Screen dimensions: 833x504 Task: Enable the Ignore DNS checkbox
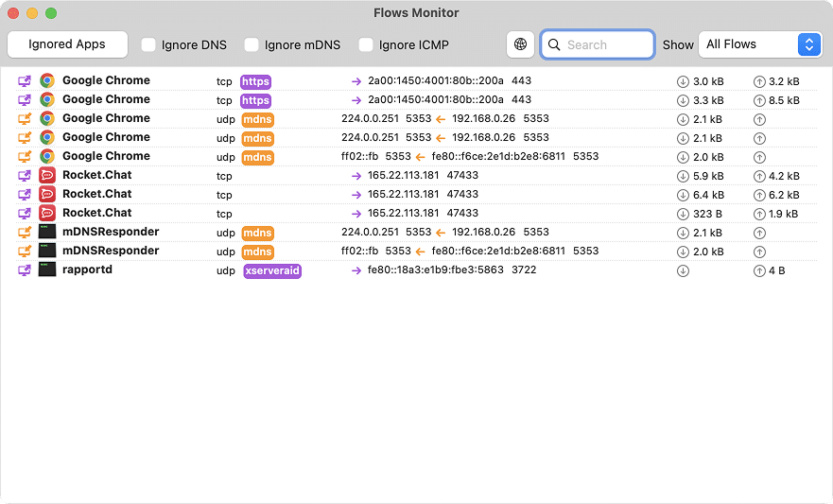pyautogui.click(x=148, y=44)
